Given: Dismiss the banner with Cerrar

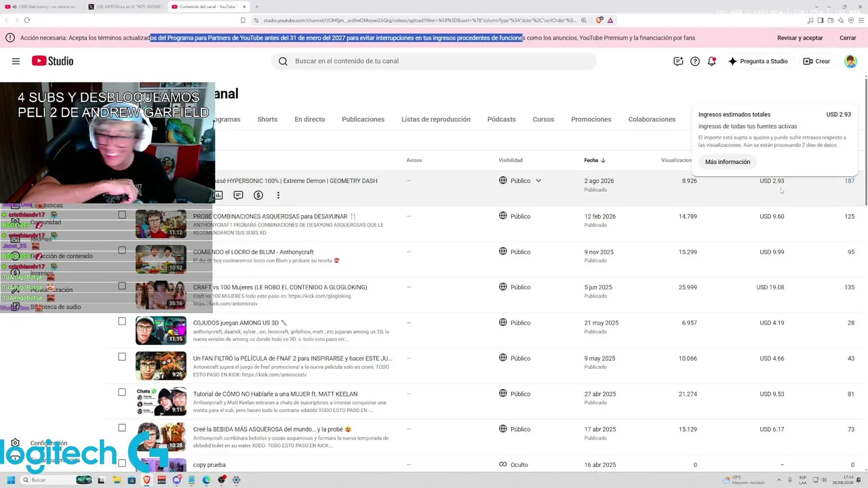Looking at the screenshot, I should coord(848,38).
